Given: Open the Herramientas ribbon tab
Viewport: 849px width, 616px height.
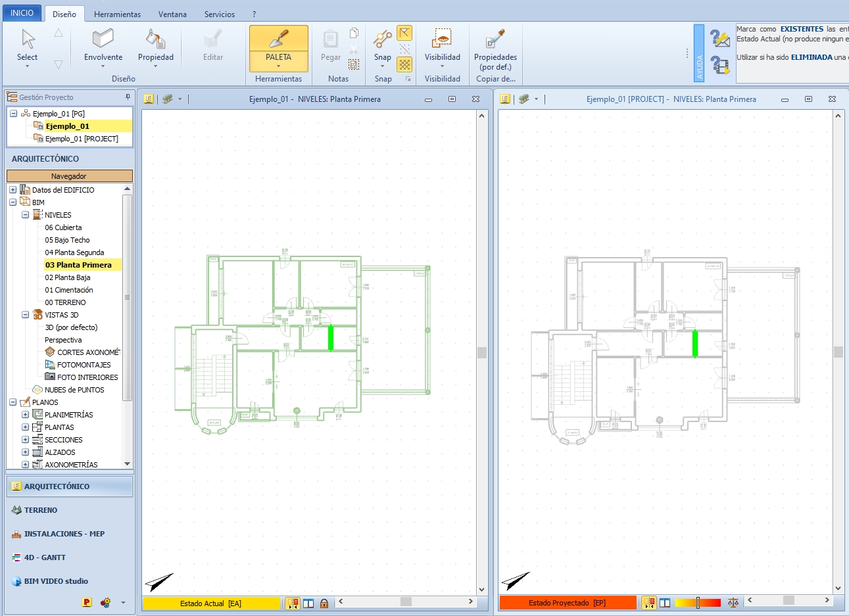Looking at the screenshot, I should 117,14.
